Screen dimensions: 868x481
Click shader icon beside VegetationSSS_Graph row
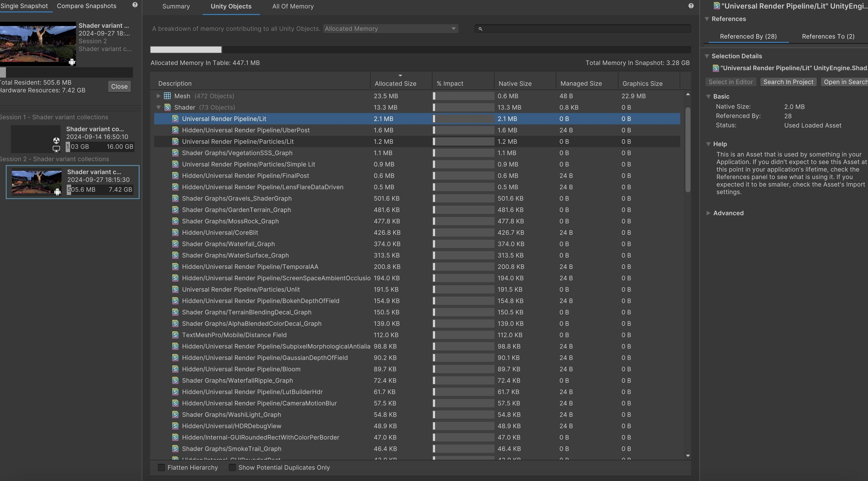(175, 153)
